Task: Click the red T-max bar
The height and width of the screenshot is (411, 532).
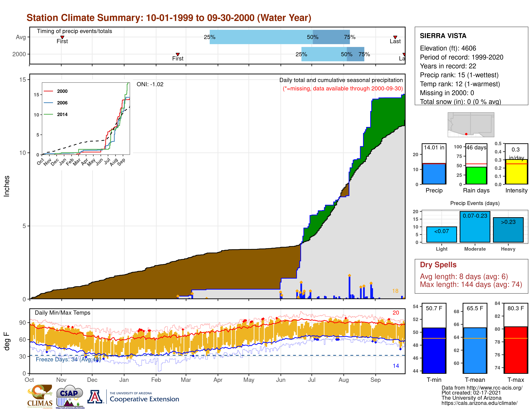Action: (x=516, y=350)
